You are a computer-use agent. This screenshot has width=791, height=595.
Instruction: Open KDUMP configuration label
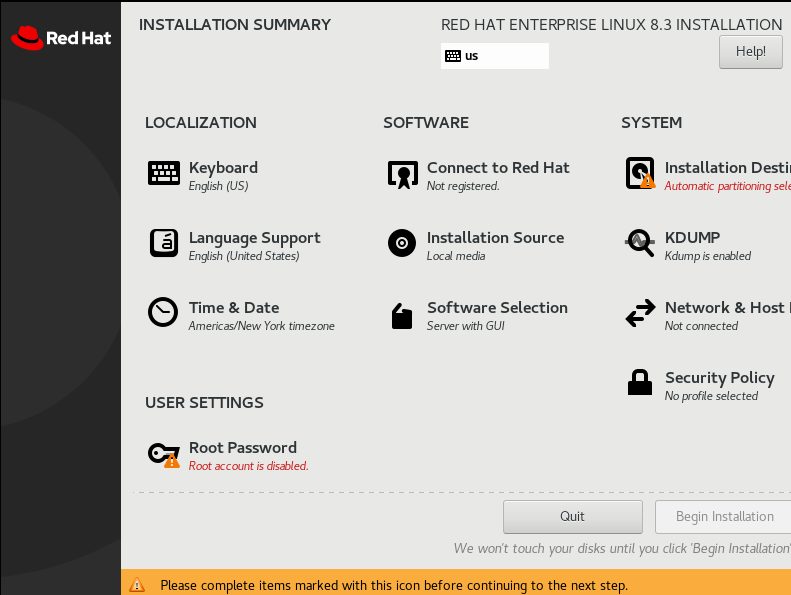692,237
